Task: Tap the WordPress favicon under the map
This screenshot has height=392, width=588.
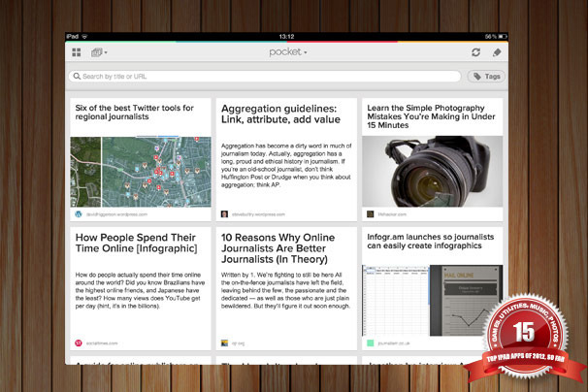Action: click(79, 214)
